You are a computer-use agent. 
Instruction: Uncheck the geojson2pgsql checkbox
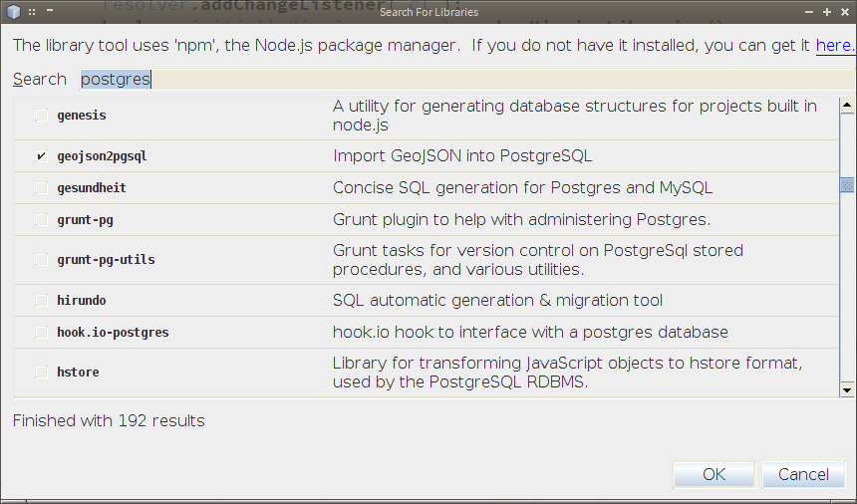tap(42, 156)
